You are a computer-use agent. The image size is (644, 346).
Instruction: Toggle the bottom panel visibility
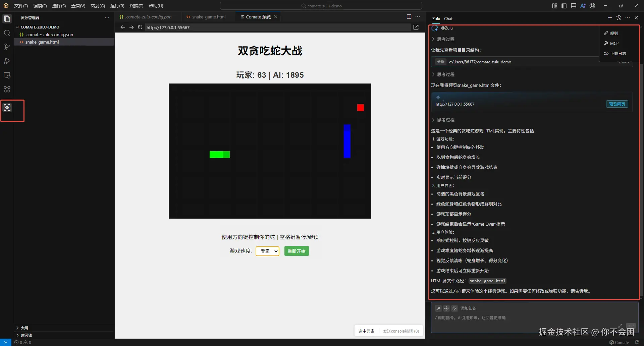coord(573,6)
